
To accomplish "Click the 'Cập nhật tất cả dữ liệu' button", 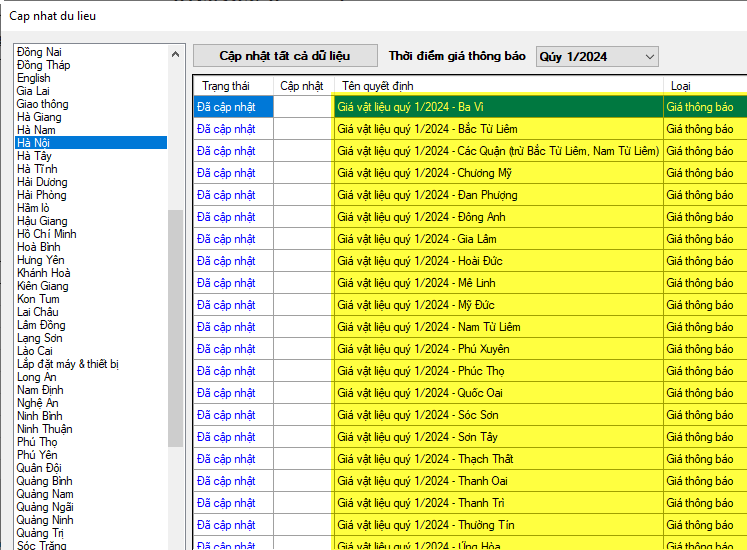I will [285, 56].
